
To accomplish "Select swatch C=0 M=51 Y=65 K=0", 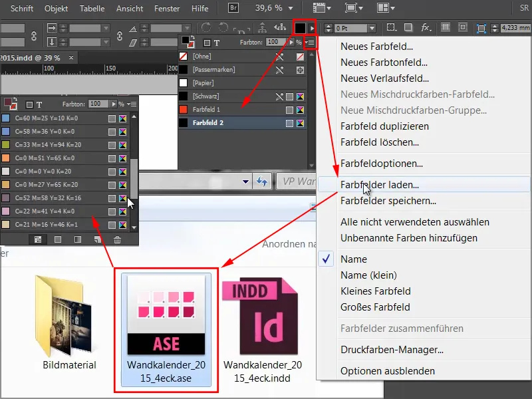I will 65,158.
